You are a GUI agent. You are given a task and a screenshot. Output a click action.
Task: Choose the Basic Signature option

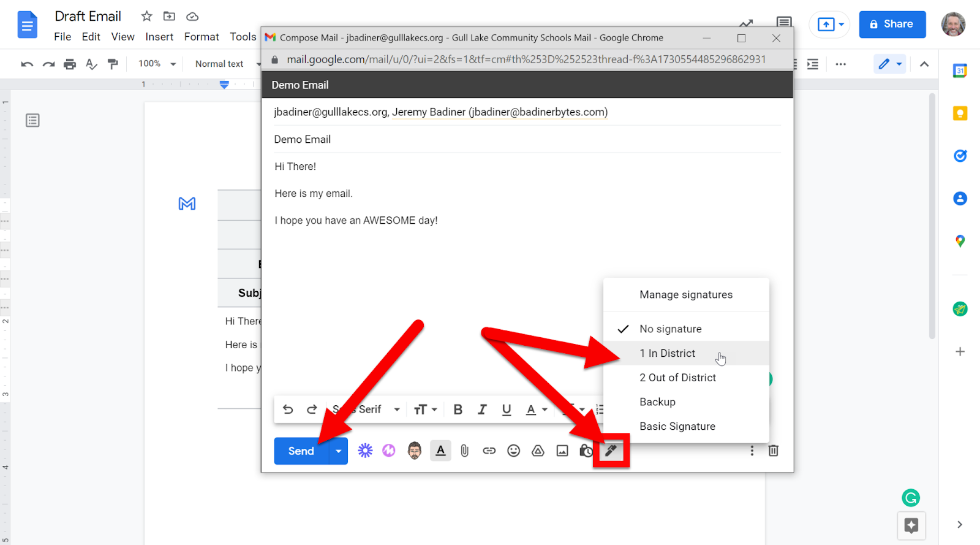[686, 427]
